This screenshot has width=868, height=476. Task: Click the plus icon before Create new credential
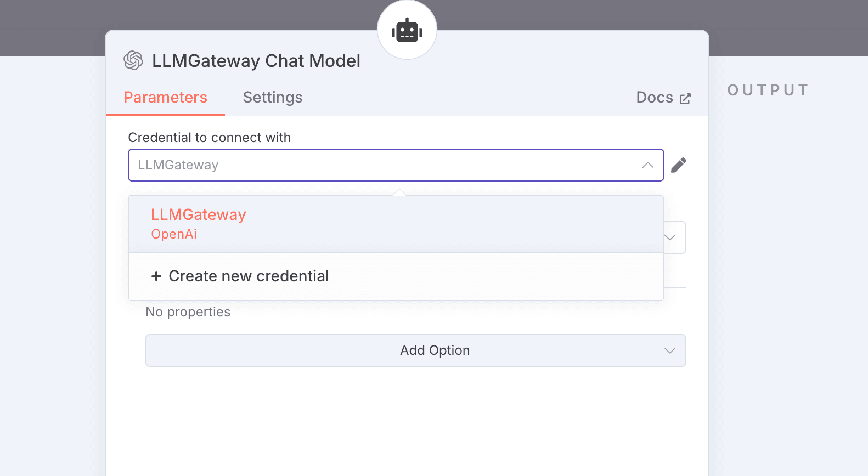(156, 276)
